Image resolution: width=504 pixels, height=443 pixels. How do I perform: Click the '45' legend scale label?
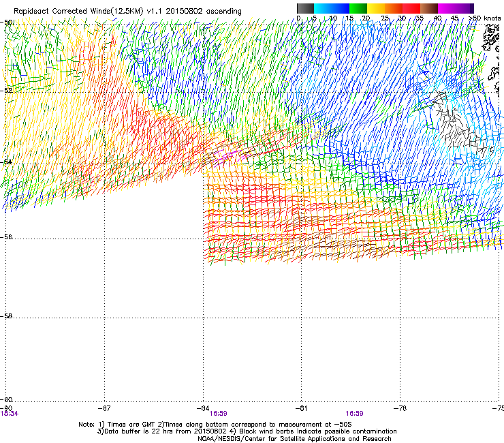pyautogui.click(x=454, y=18)
